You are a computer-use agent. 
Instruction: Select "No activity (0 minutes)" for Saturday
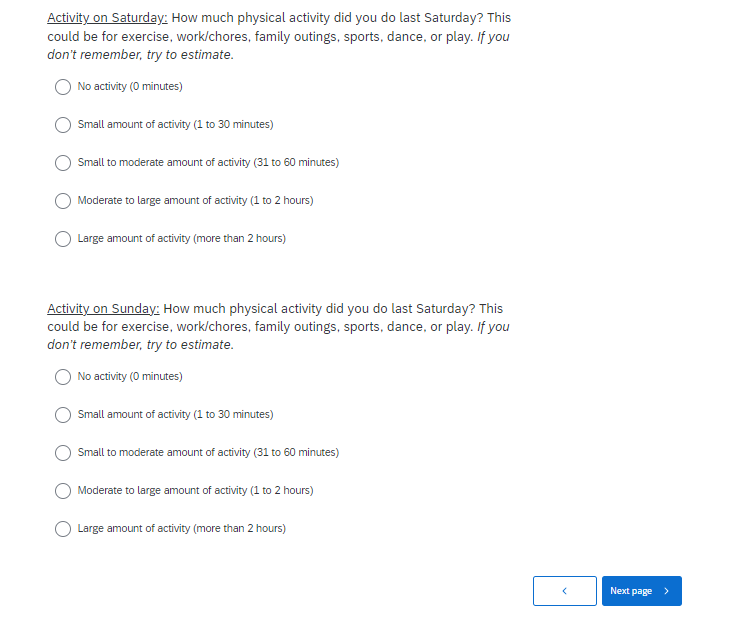(x=63, y=87)
